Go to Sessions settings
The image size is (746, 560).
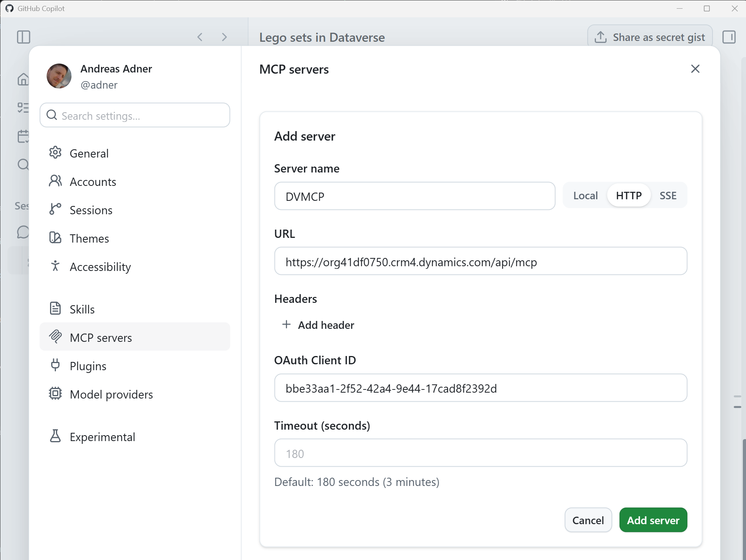point(135,210)
